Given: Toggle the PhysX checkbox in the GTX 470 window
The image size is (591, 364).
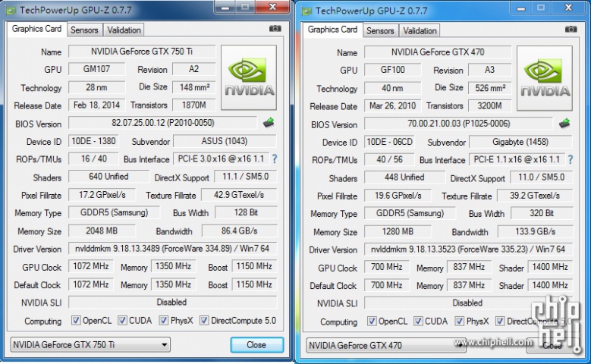Looking at the screenshot, I should pos(460,322).
